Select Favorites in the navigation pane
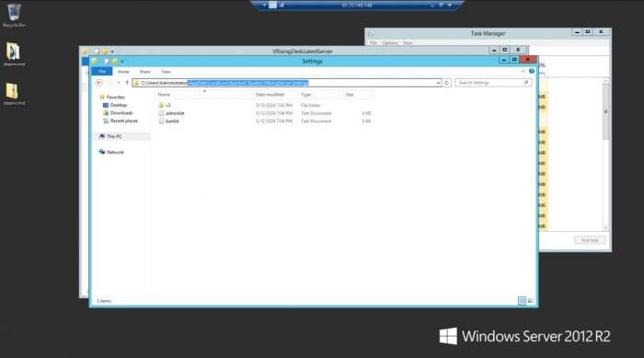This screenshot has width=644, height=358. pos(111,97)
